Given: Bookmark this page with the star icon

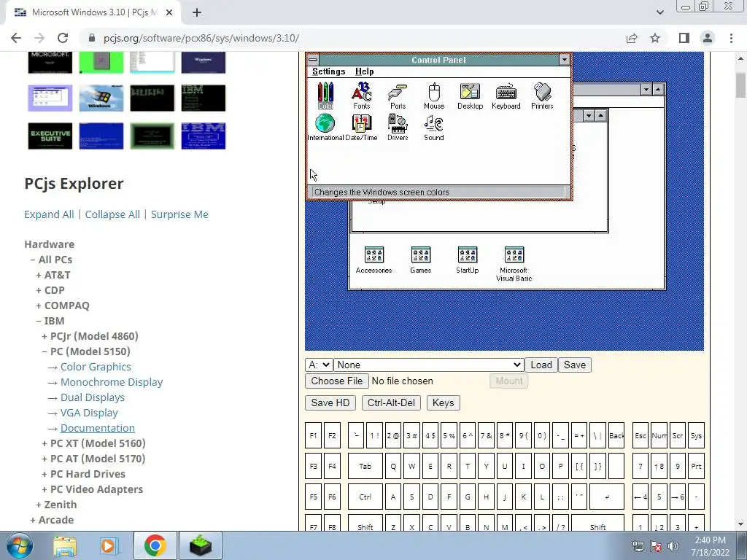Looking at the screenshot, I should click(655, 38).
